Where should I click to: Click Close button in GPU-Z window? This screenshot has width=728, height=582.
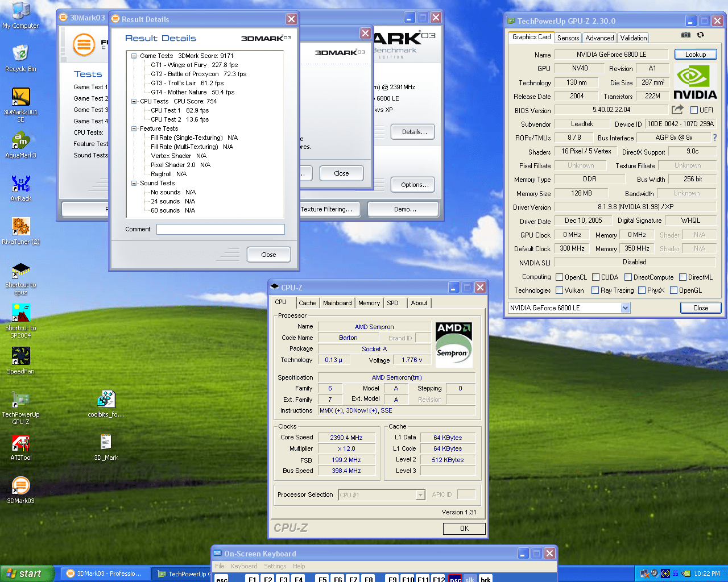pyautogui.click(x=701, y=308)
